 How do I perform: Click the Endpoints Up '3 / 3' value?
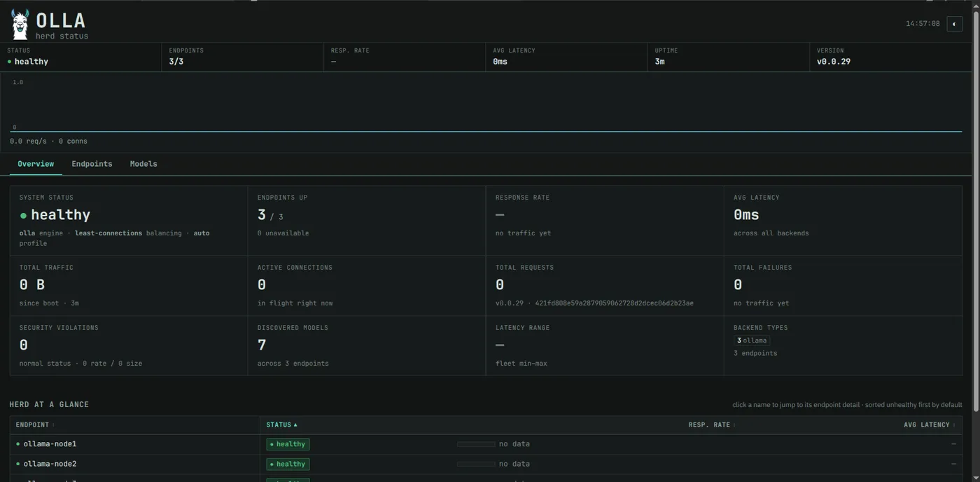point(270,215)
